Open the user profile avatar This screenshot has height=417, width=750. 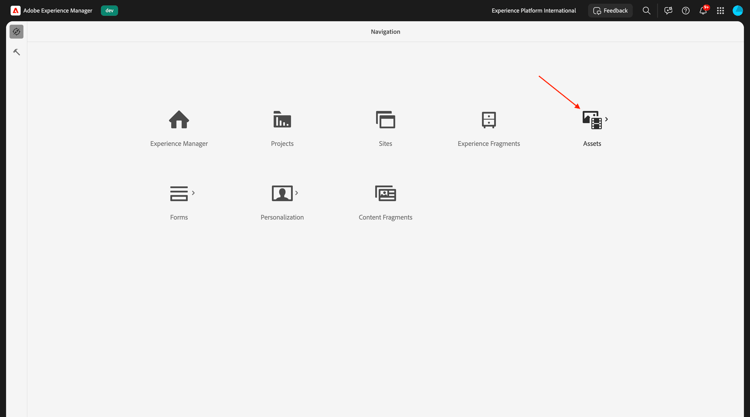click(738, 11)
